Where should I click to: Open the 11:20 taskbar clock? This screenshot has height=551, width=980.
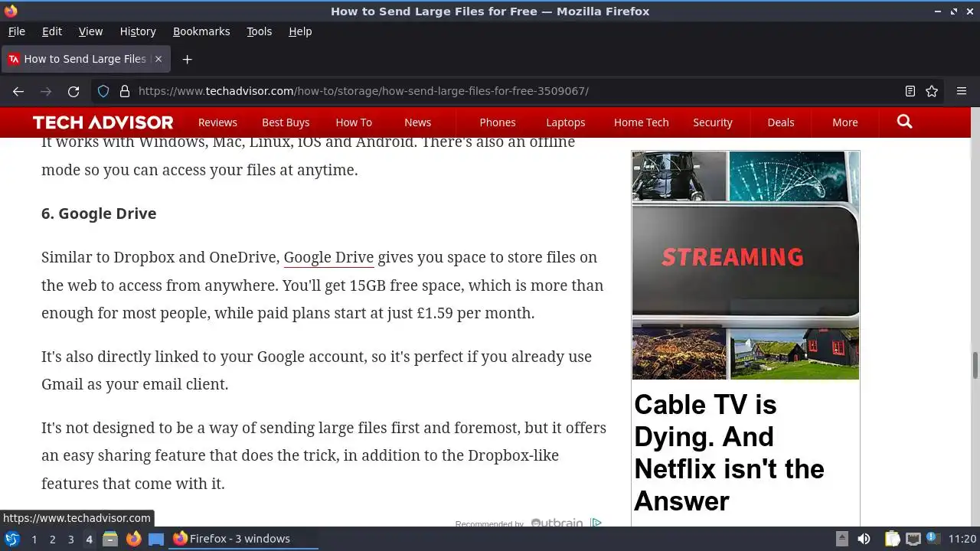962,539
